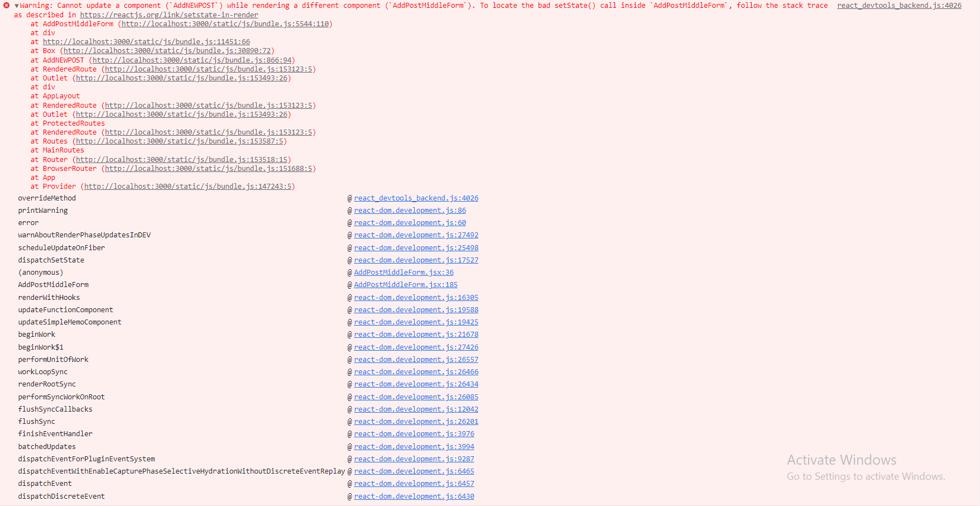Open the Provider bundle.js:147243:5 link

click(188, 187)
